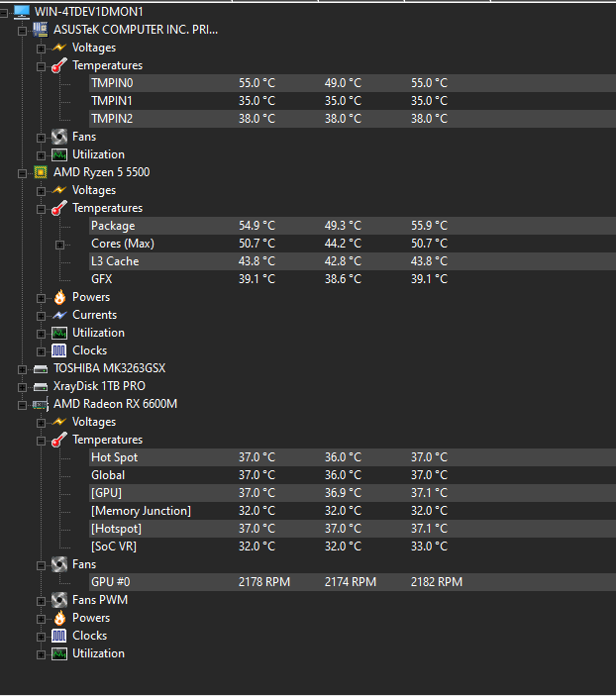Image resolution: width=616 pixels, height=696 pixels.
Task: Select the GFX temperature row
Action: pyautogui.click(x=353, y=279)
